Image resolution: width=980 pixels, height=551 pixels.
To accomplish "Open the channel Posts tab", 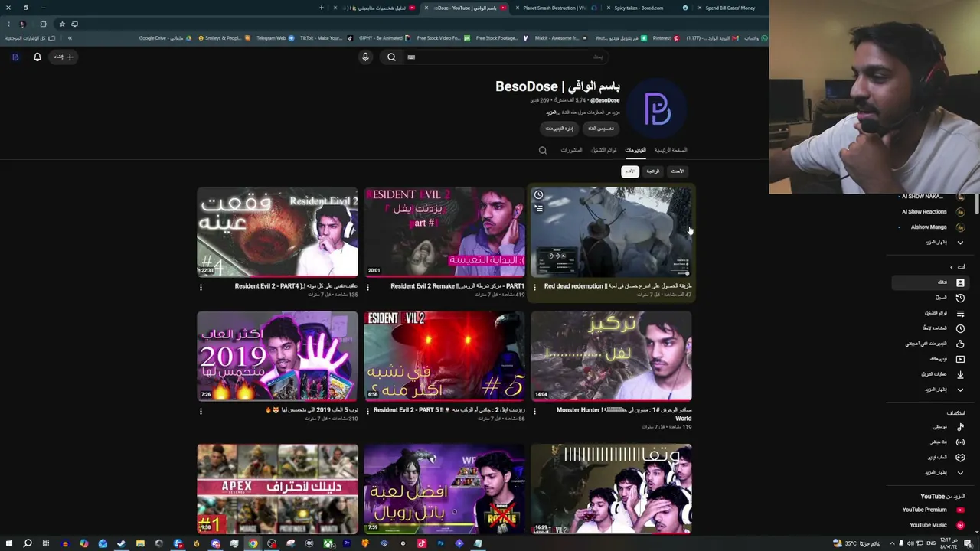I will click(x=571, y=150).
